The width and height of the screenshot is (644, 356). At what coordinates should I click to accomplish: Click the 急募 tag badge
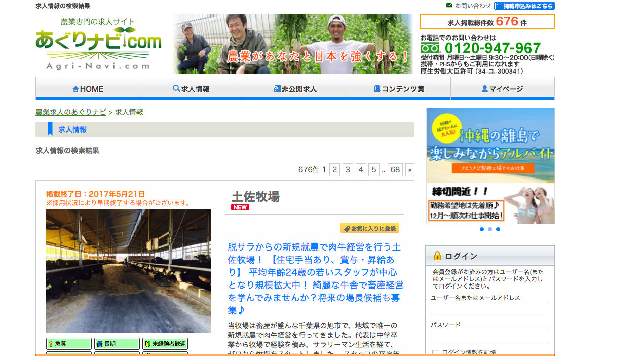69,344
